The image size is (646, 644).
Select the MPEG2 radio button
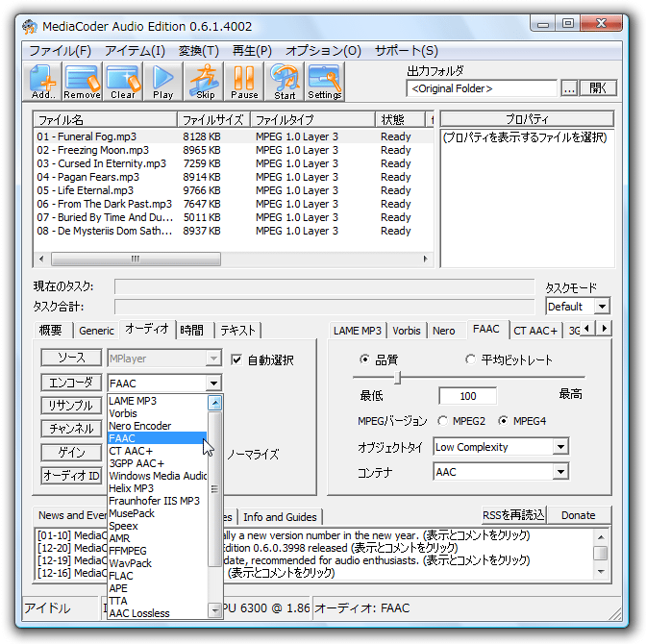pyautogui.click(x=443, y=421)
